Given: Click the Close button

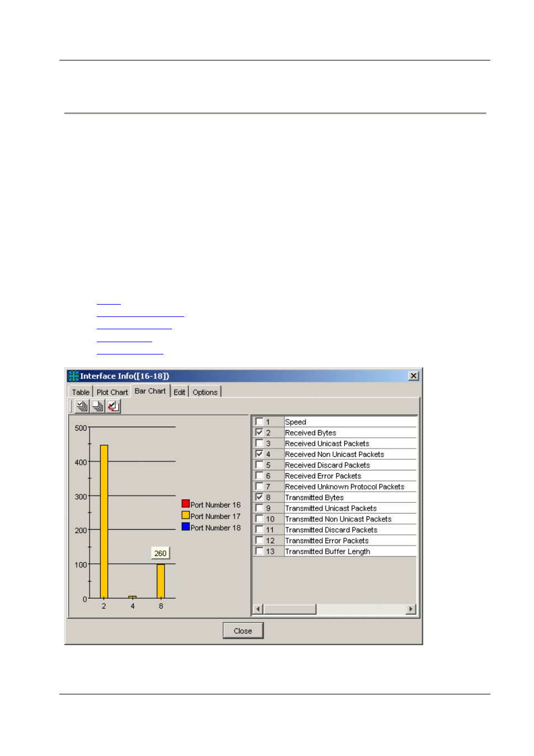Looking at the screenshot, I should 243,631.
